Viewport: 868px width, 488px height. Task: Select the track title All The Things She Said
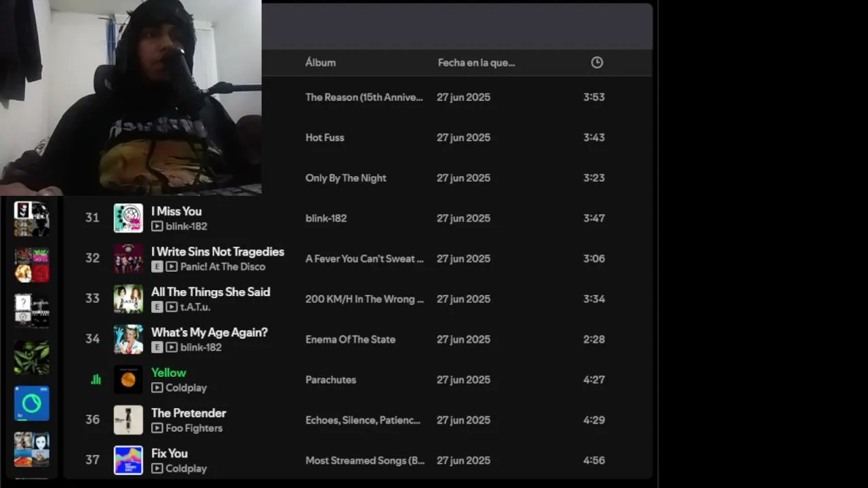(211, 292)
